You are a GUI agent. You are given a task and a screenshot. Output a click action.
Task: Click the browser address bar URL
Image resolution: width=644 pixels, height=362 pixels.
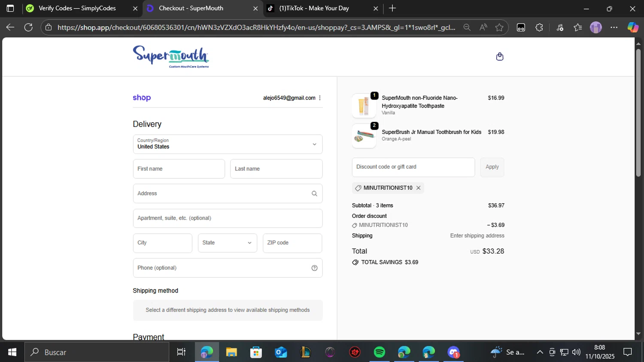pos(256,27)
